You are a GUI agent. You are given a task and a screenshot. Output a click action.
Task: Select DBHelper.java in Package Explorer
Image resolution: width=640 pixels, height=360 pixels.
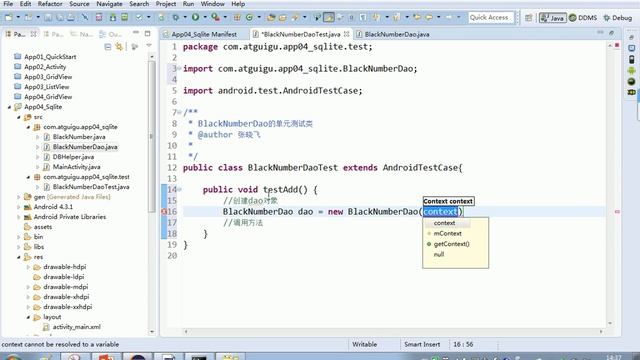(73, 157)
